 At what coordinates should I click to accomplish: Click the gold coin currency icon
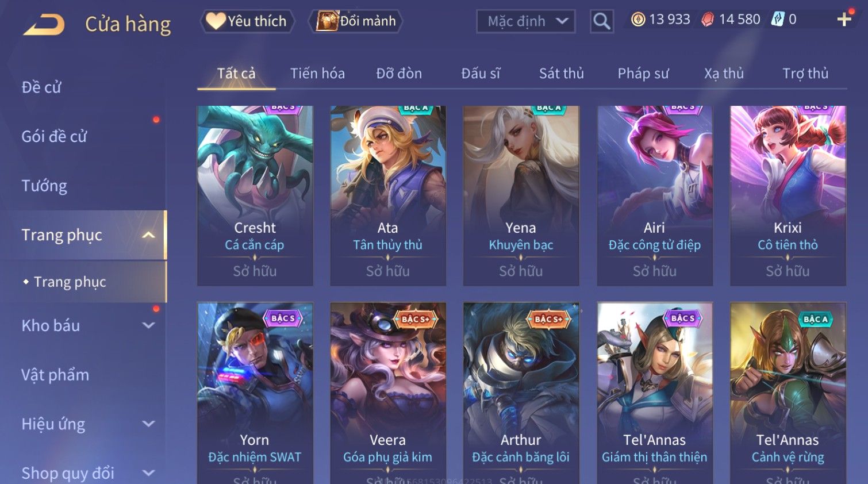click(x=638, y=20)
